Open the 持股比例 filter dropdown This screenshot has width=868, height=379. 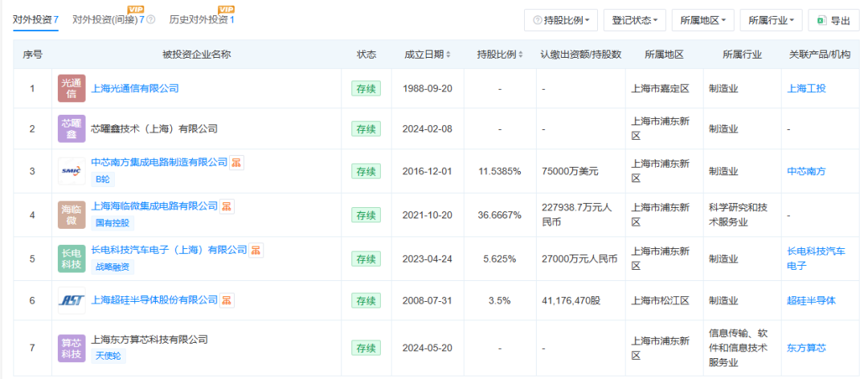561,20
